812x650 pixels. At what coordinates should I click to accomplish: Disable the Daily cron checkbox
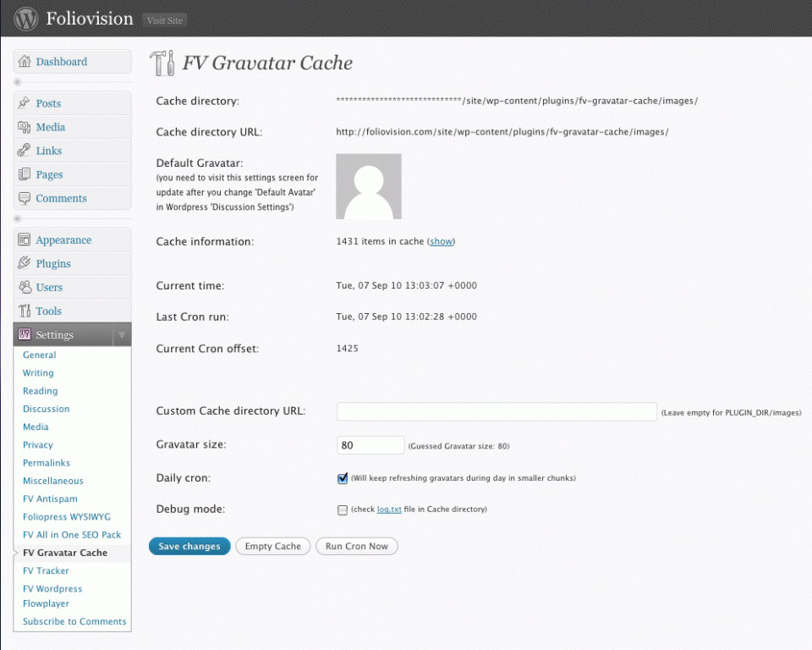pyautogui.click(x=343, y=478)
